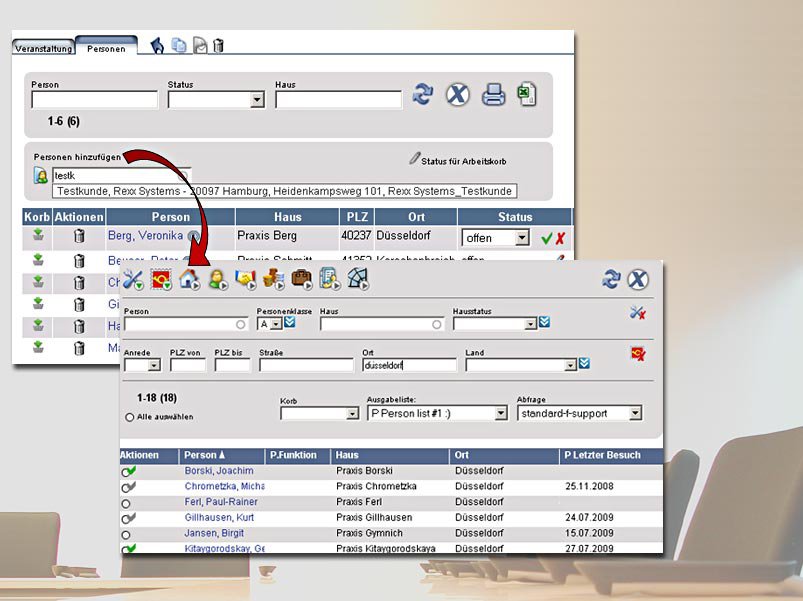Switch to the Personen tab
Image resolution: width=803 pixels, height=601 pixels.
(106, 47)
